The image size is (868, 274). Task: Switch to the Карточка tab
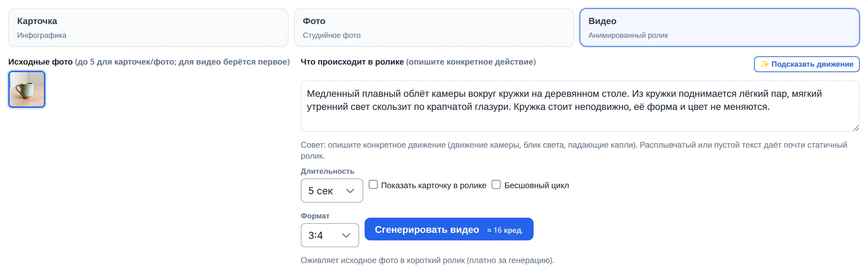pyautogui.click(x=148, y=27)
